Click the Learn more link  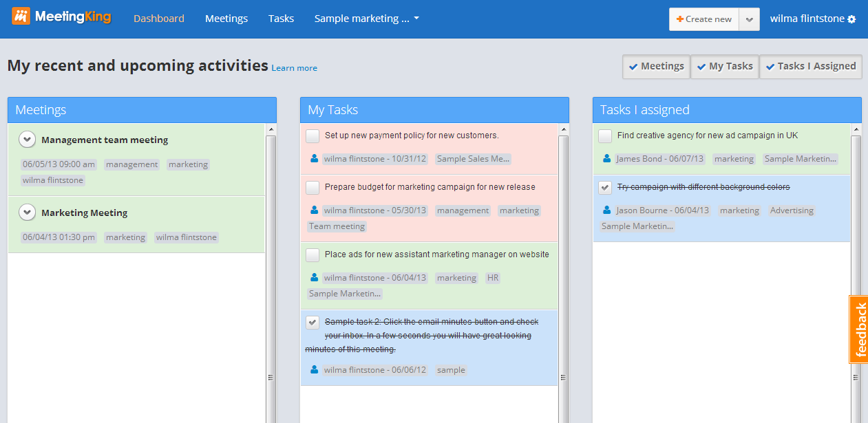[x=294, y=67]
